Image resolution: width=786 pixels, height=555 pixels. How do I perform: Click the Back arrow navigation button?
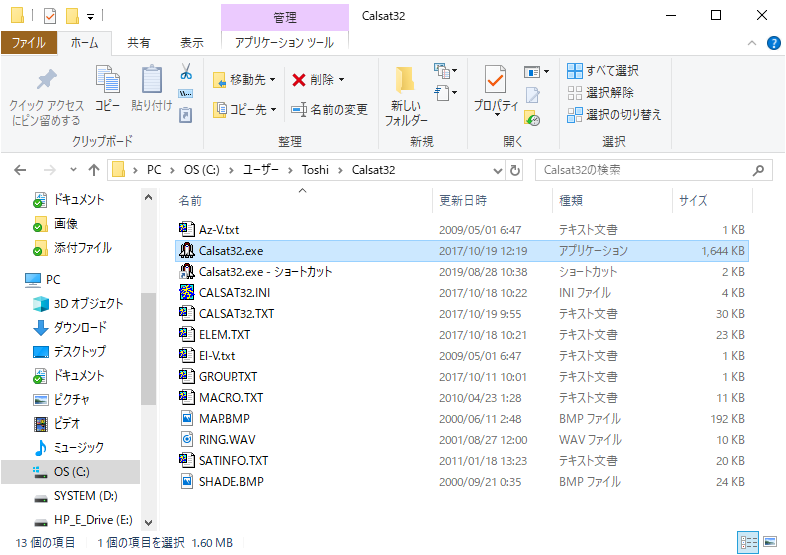tap(20, 170)
